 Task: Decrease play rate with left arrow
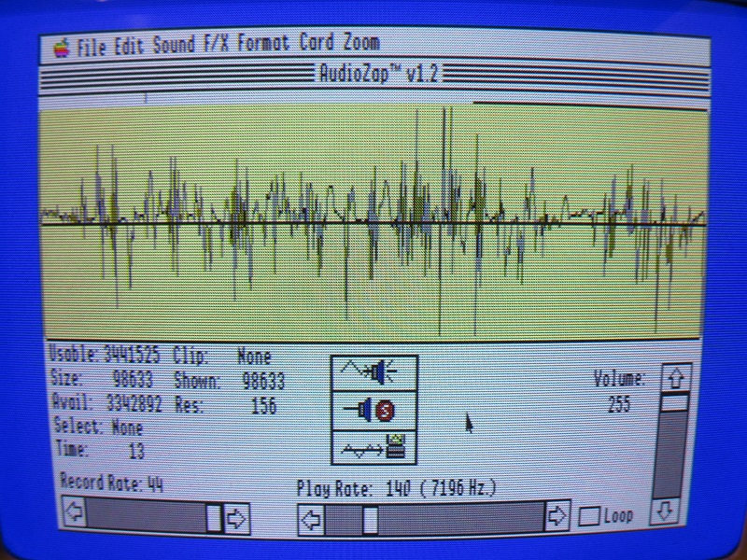pos(311,520)
